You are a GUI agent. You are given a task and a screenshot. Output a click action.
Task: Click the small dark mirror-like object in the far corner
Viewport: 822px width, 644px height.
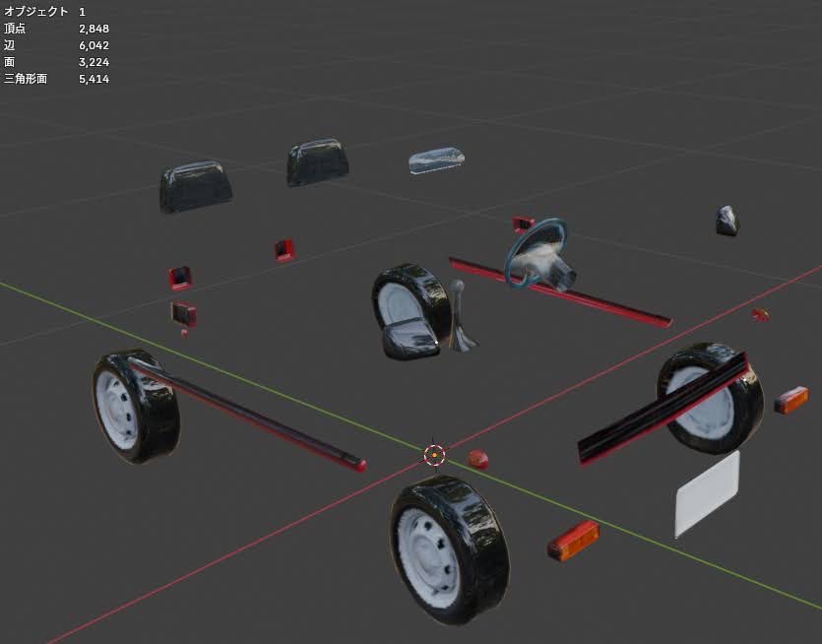tap(728, 221)
